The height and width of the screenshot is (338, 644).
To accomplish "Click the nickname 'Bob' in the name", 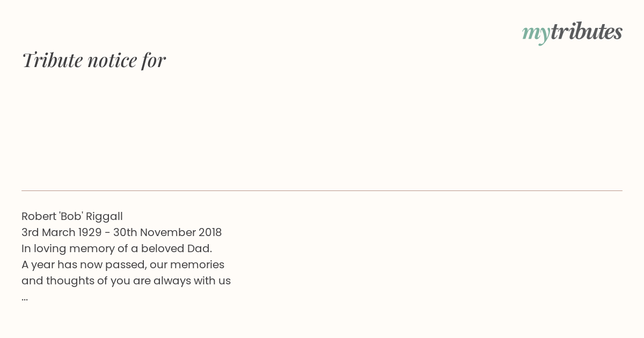I will [x=70, y=216].
